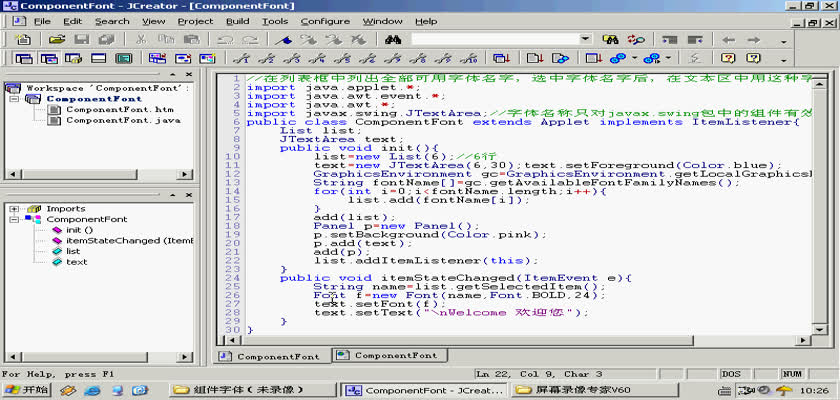Click the Cut scissors icon
The width and height of the screenshot is (840, 400).
pos(141,40)
